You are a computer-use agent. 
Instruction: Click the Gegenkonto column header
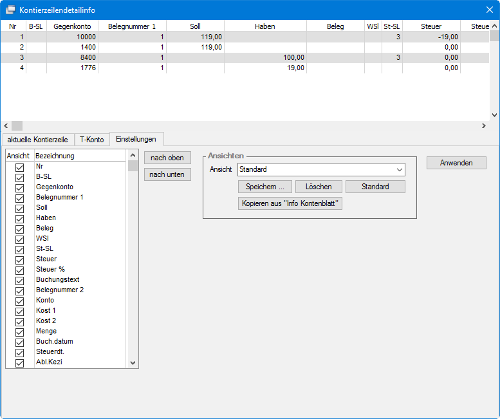pyautogui.click(x=72, y=26)
